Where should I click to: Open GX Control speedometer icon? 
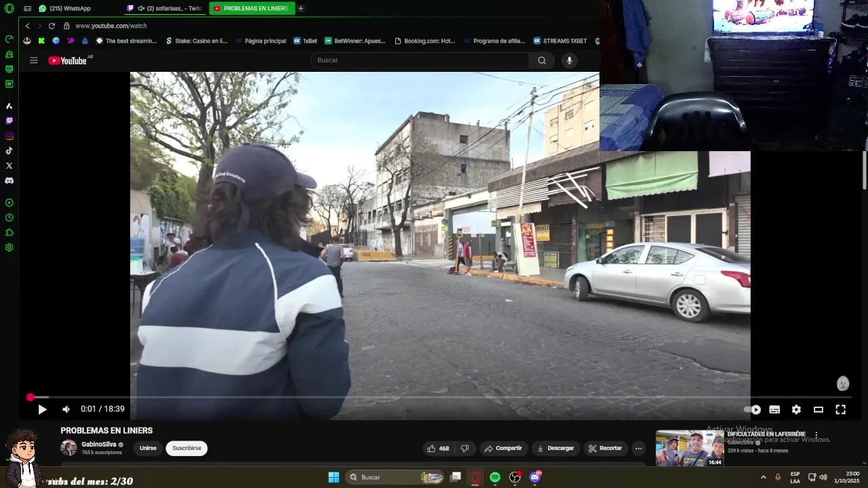pyautogui.click(x=9, y=39)
